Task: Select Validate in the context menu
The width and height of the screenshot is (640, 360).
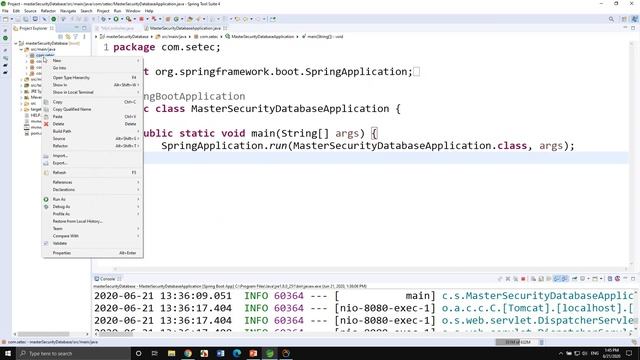Action: (93, 244)
